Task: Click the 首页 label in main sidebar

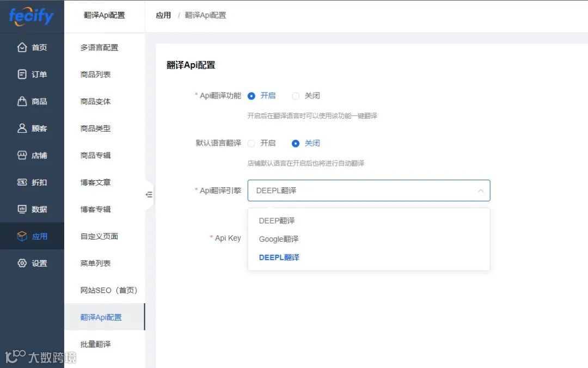Action: click(x=39, y=47)
